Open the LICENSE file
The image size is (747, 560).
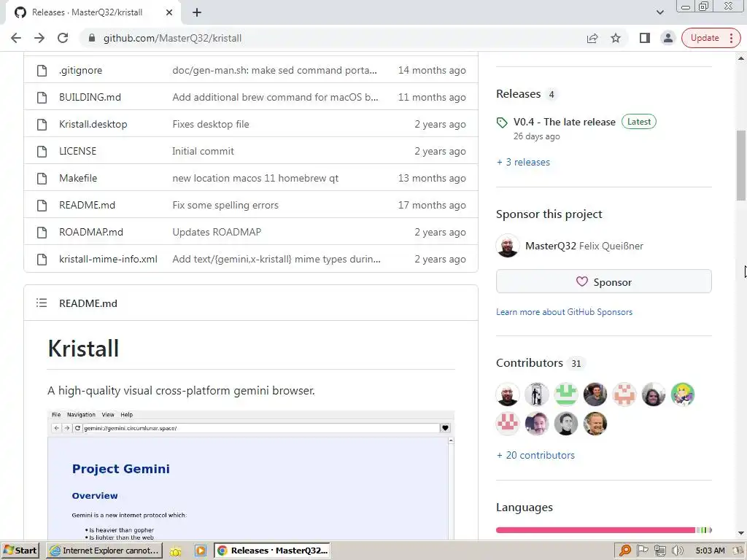click(x=77, y=152)
